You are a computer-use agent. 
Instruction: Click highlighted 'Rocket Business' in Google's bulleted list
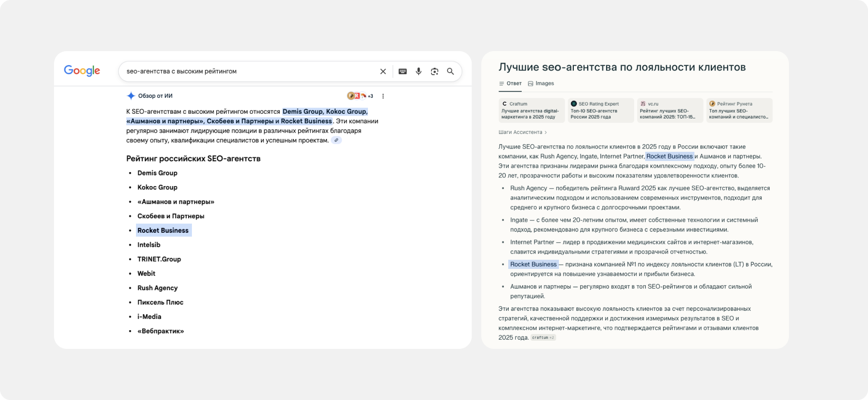tap(163, 230)
